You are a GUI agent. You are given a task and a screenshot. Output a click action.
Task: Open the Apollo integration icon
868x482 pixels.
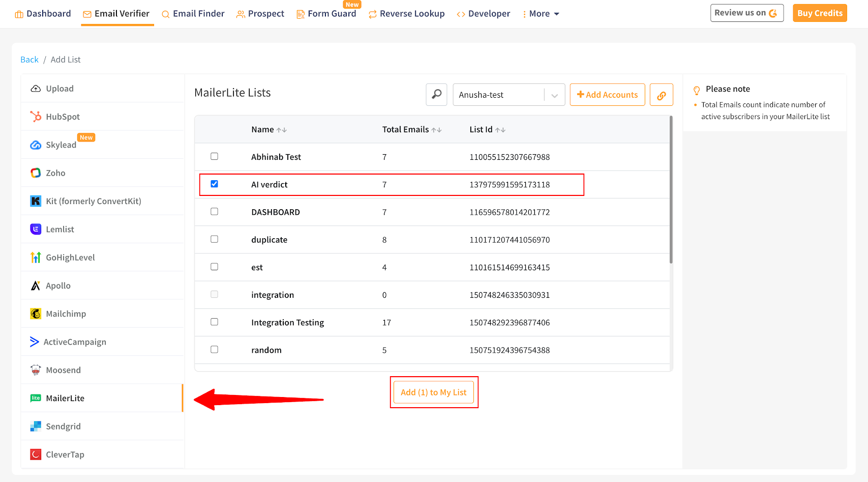pos(36,286)
